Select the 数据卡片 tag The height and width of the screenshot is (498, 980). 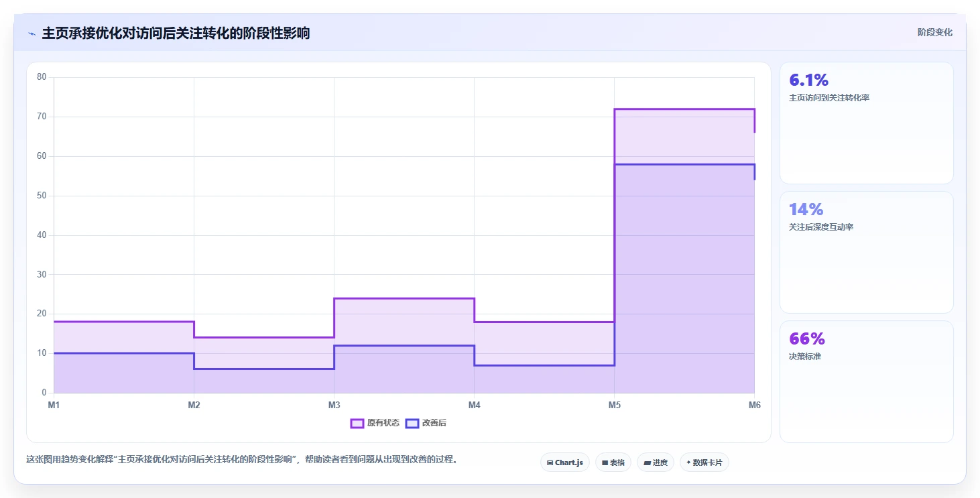pyautogui.click(x=704, y=462)
